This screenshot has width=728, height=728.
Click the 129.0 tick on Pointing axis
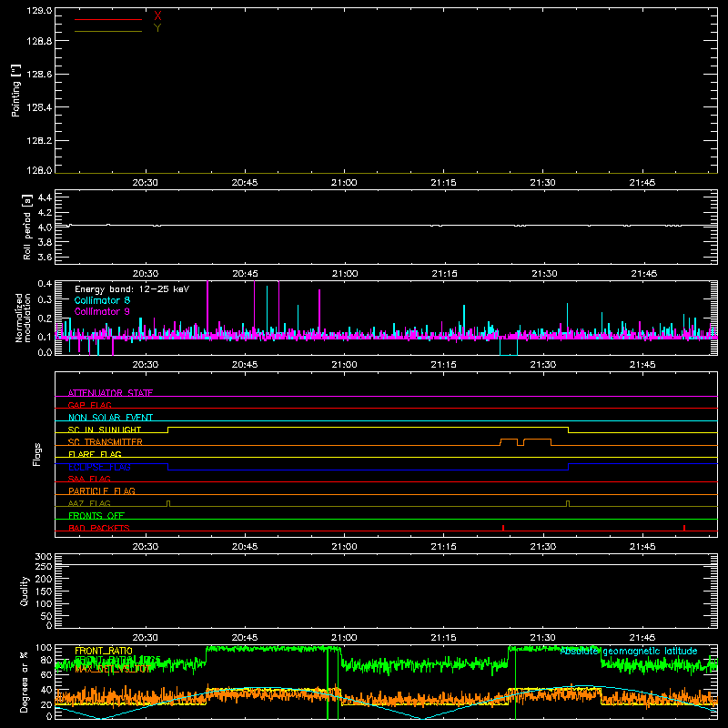[39, 11]
